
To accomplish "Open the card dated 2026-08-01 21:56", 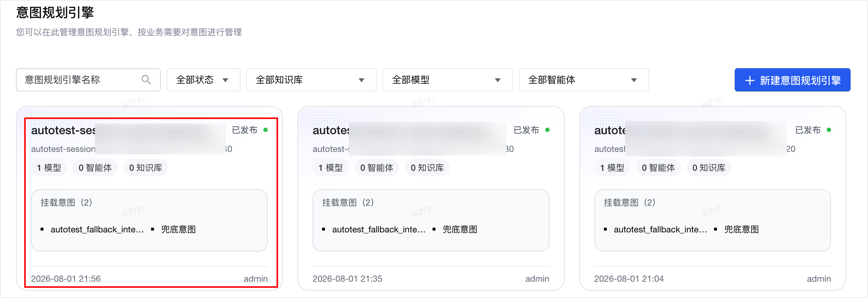I will tap(149, 198).
